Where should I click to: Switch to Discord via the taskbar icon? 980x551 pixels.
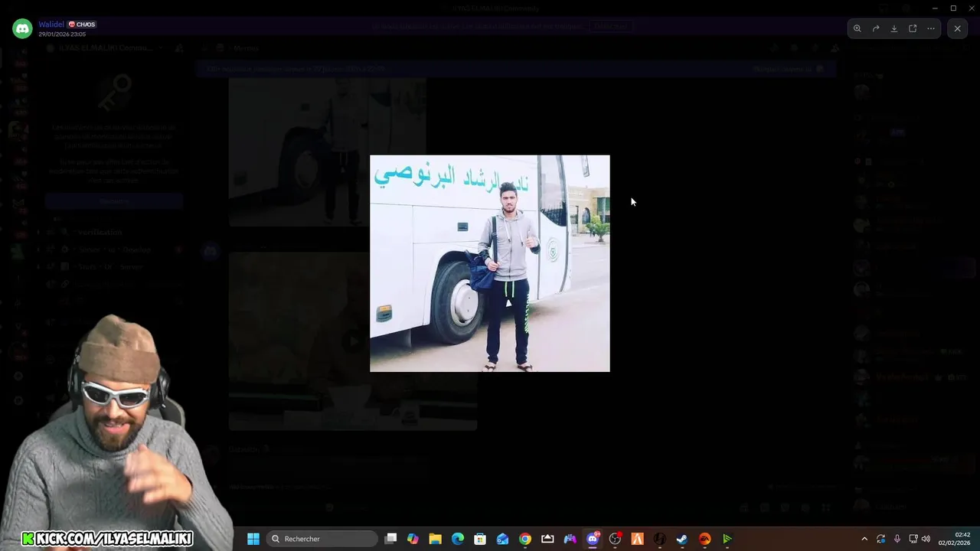[593, 539]
